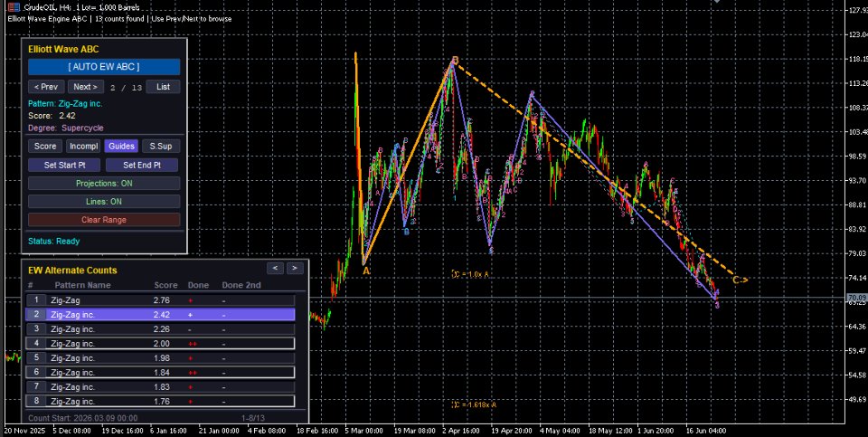Click the Pattern Name column header
Screen dimensions: 868x437
click(82, 285)
